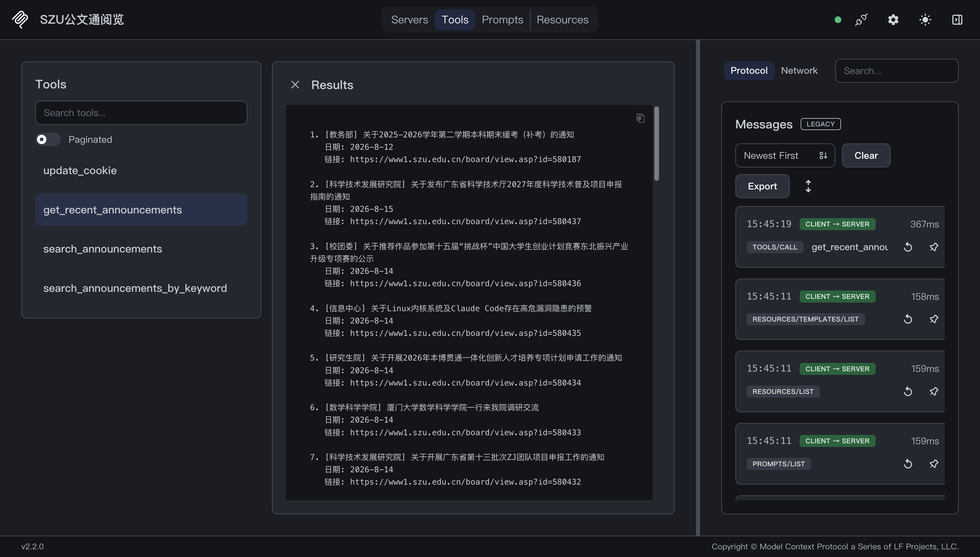980x557 pixels.
Task: Click the Export button
Action: pos(762,186)
